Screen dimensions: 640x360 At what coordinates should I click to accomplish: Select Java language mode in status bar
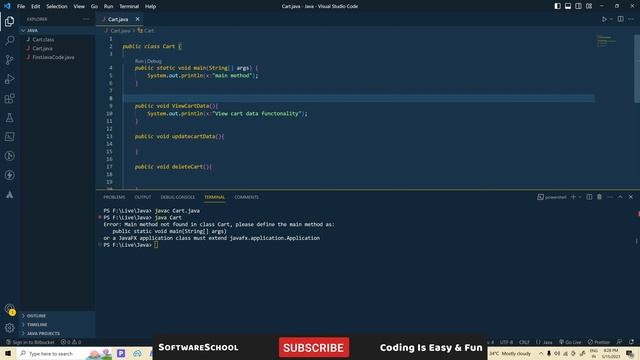pyautogui.click(x=544, y=342)
